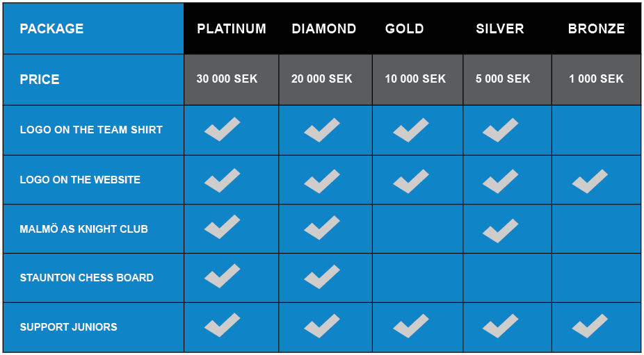Click the 5 000 SEK price cell
644x355 pixels.
pyautogui.click(x=507, y=79)
